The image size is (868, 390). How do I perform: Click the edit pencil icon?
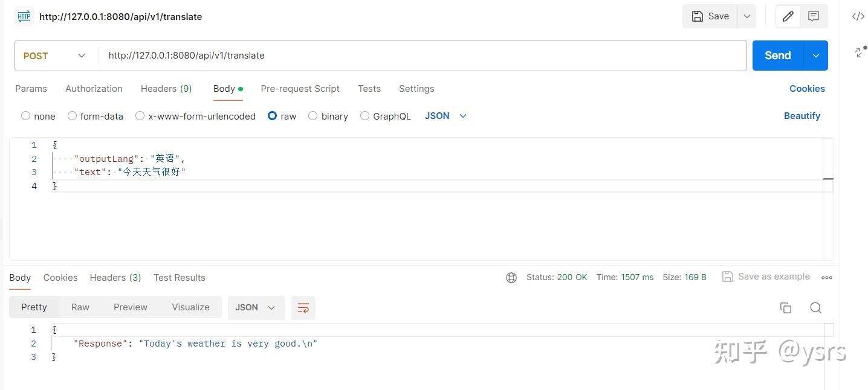[788, 16]
